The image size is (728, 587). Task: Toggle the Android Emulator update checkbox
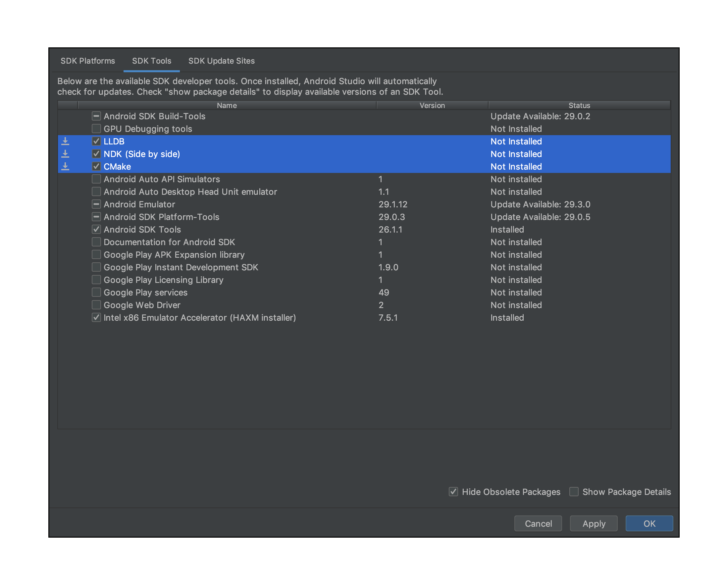(96, 204)
